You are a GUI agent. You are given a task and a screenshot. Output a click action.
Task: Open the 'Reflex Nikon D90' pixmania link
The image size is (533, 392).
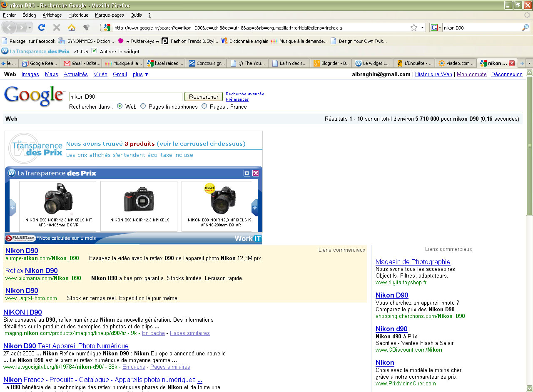tap(32, 271)
